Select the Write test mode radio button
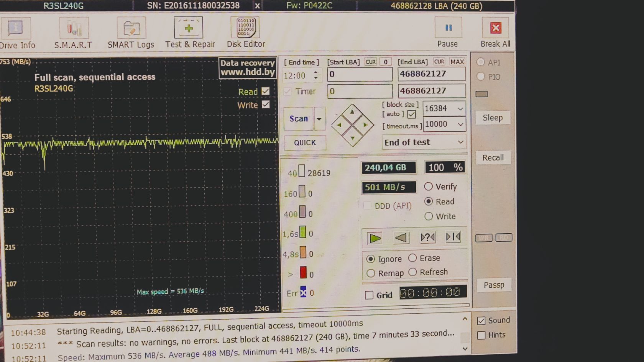Screen dimensions: 644x362 (x=429, y=216)
